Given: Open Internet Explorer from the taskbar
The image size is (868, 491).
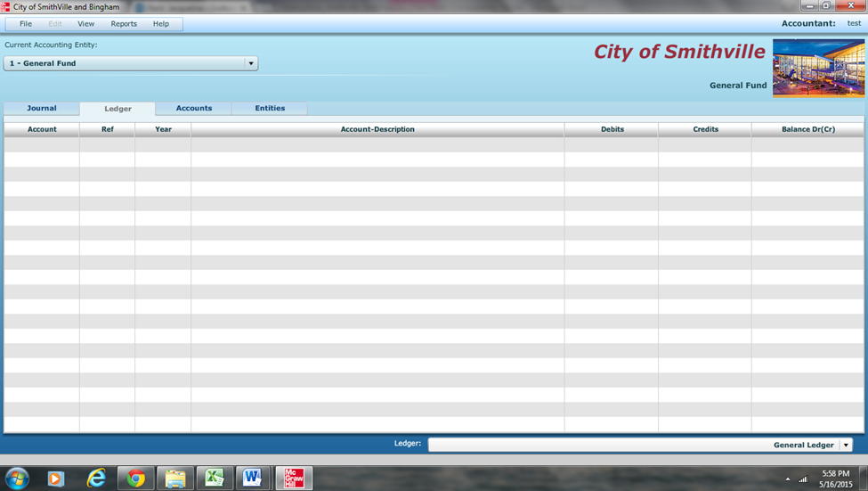Looking at the screenshot, I should (x=96, y=479).
